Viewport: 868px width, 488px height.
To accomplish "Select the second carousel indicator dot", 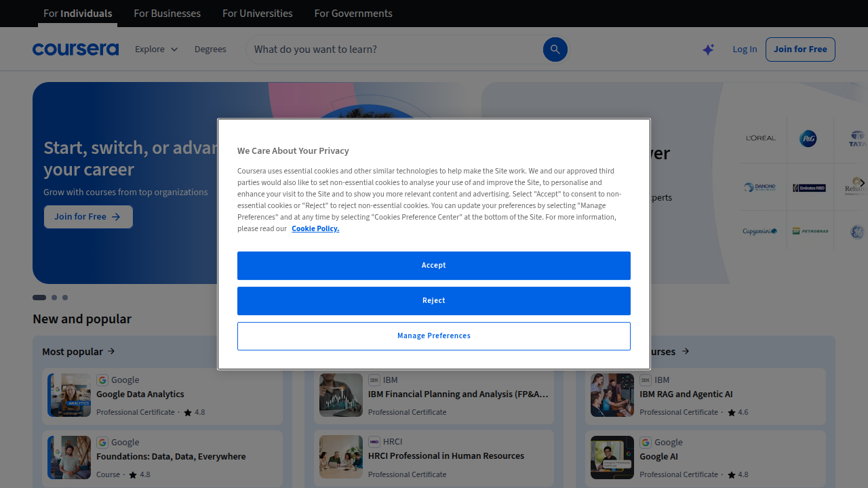I will (x=54, y=298).
